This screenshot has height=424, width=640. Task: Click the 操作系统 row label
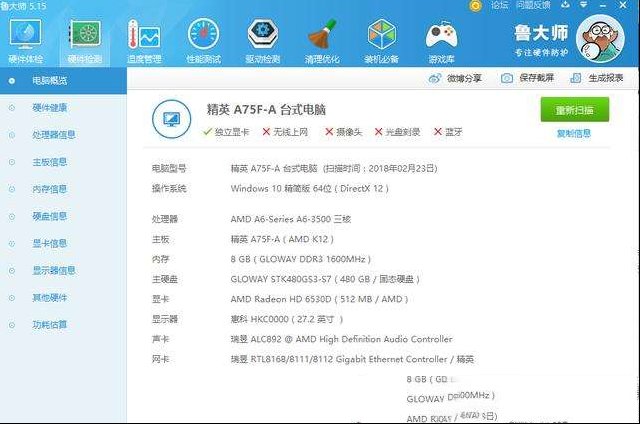[x=169, y=189]
